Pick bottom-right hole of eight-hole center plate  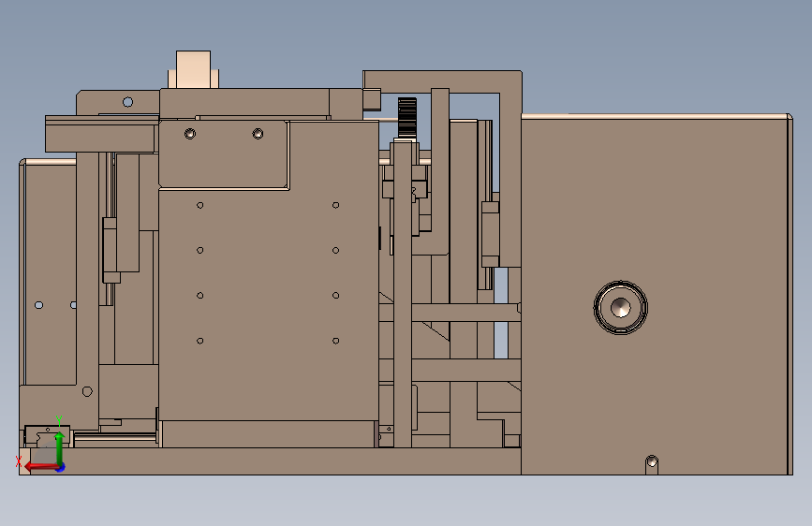[335, 341]
